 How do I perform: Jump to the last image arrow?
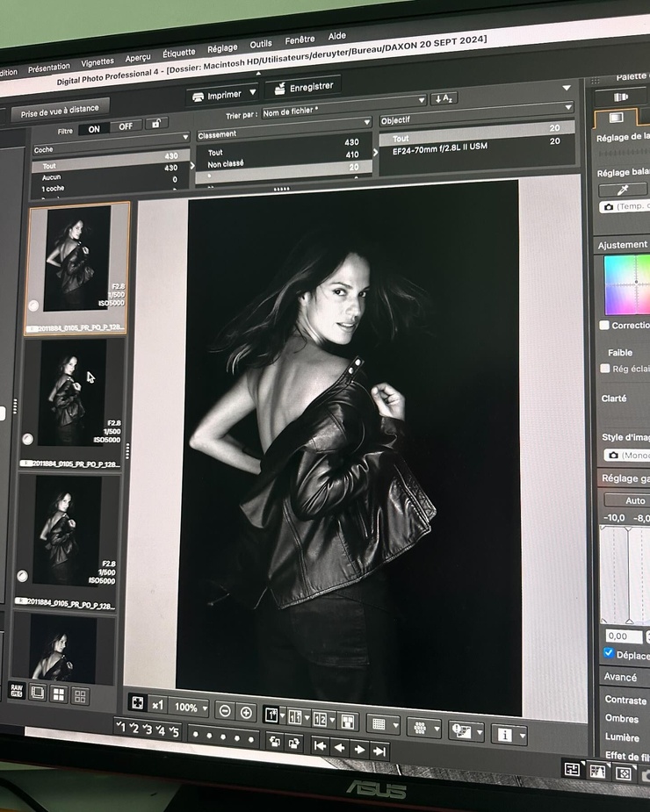pos(379,749)
